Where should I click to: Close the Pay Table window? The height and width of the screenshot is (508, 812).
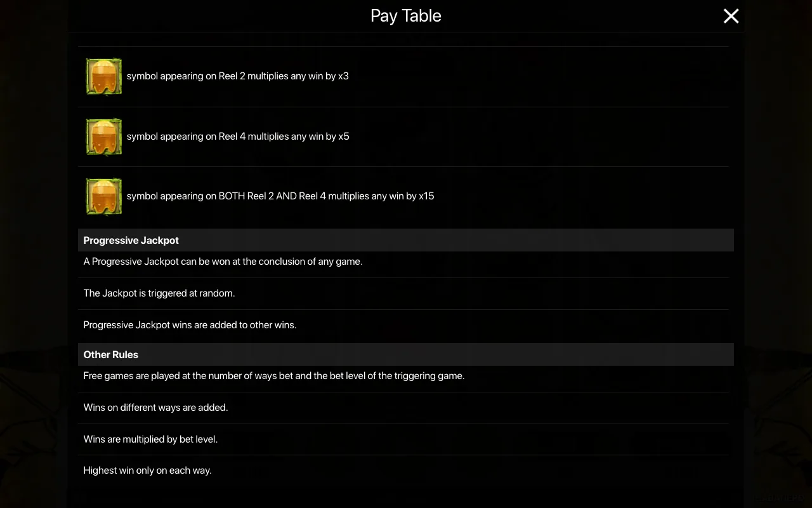coord(731,16)
